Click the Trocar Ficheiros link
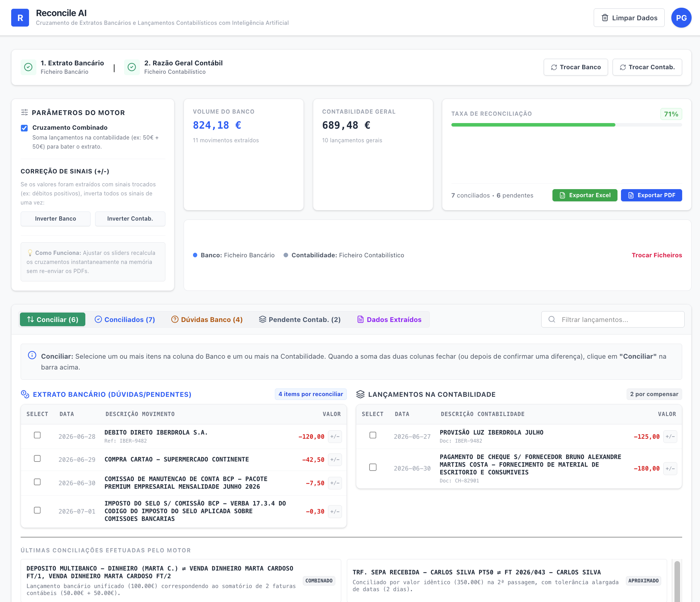 657,255
